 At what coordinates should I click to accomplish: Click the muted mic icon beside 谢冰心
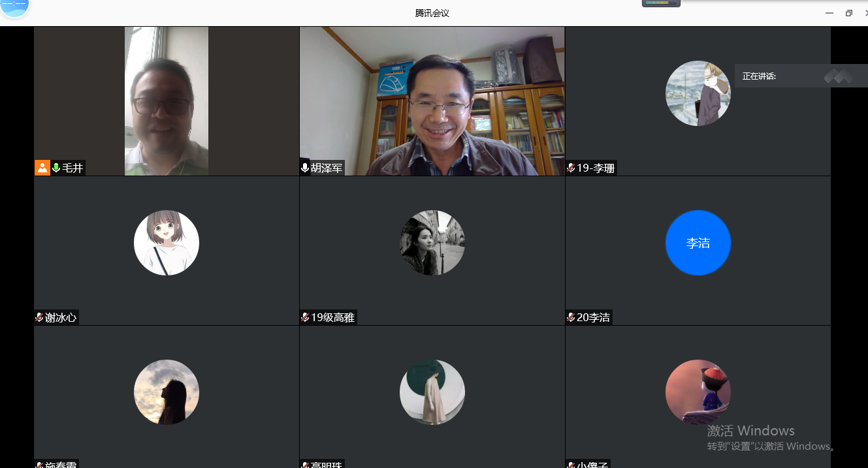[x=40, y=317]
